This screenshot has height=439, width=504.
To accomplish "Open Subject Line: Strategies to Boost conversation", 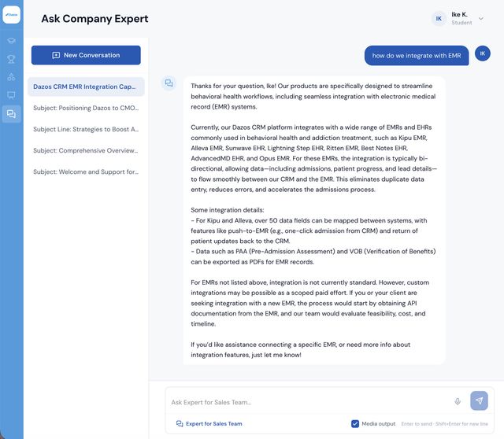I will click(x=86, y=129).
